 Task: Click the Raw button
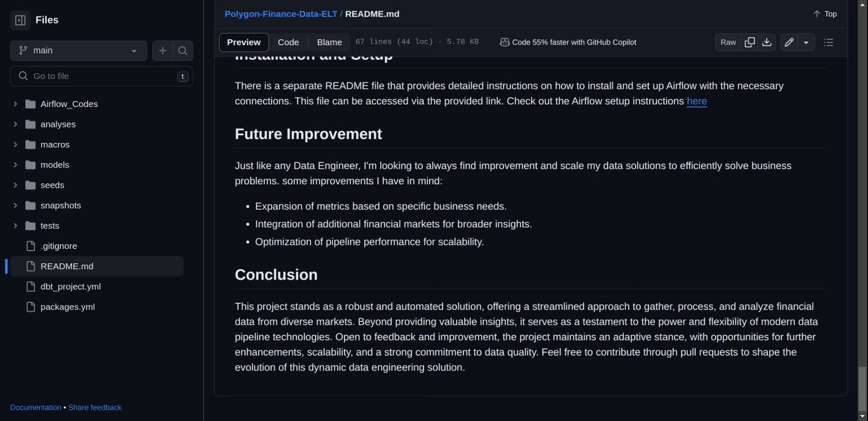pos(728,42)
